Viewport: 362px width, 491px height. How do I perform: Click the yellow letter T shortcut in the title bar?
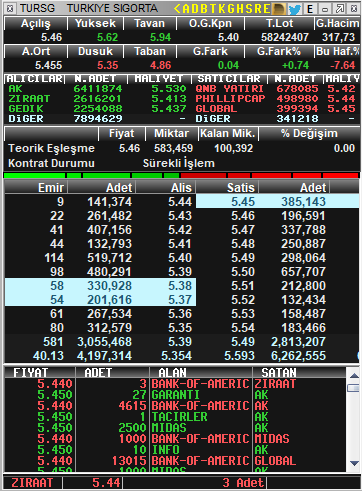click(212, 9)
